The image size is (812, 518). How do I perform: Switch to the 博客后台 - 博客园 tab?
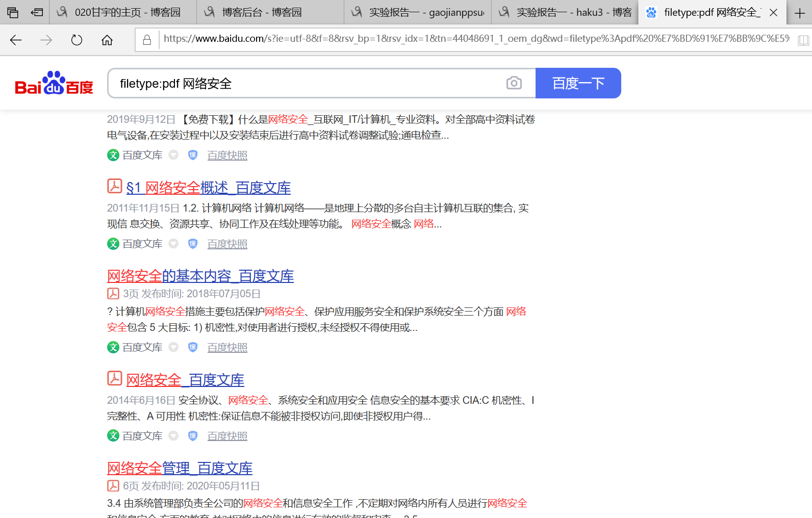tap(270, 12)
